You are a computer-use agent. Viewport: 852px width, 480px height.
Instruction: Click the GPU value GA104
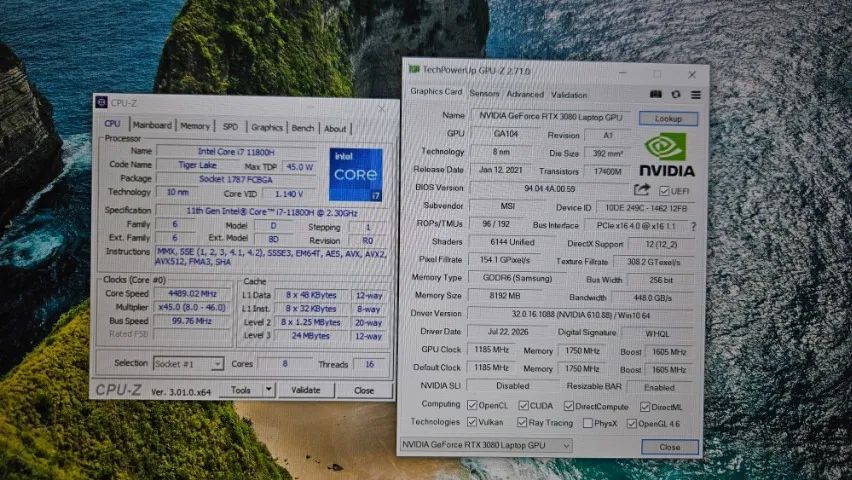tap(506, 134)
